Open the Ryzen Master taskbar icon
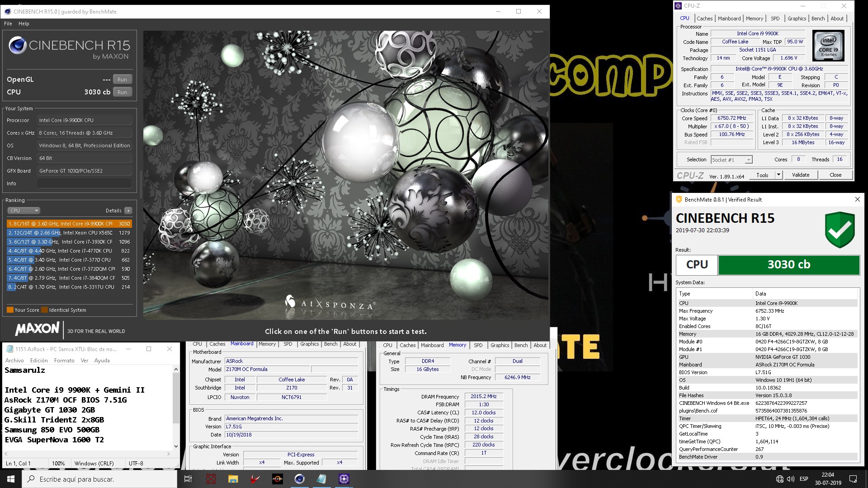Viewport: 868px width, 488px height. coord(277,479)
